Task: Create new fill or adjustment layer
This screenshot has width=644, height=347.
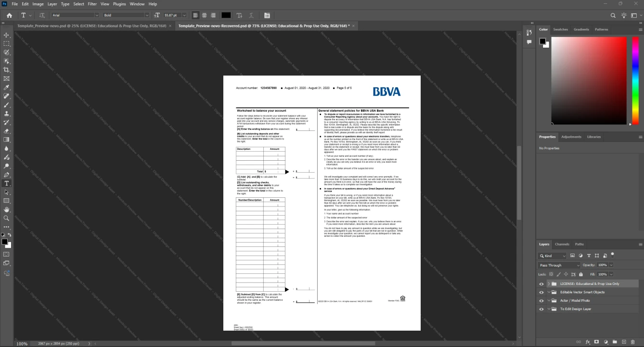Action: coord(605,342)
